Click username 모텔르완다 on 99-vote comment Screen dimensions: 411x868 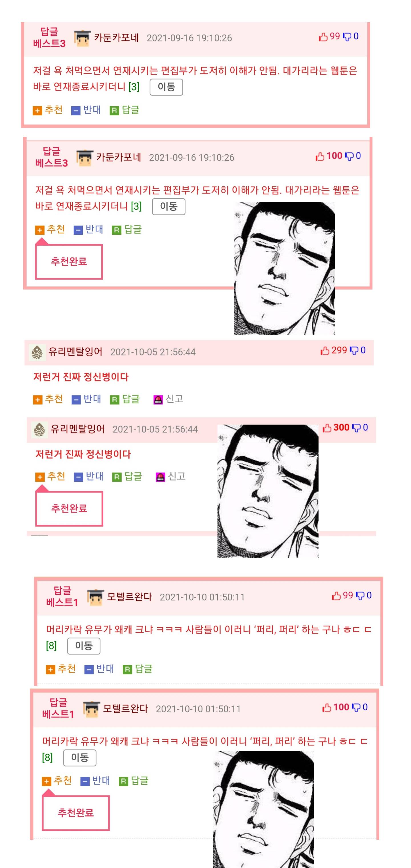pos(129,597)
